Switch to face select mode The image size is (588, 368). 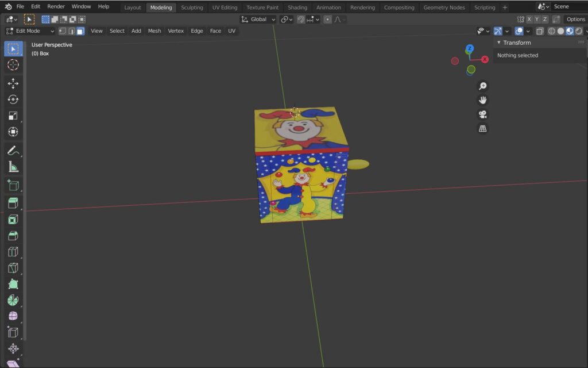[80, 31]
